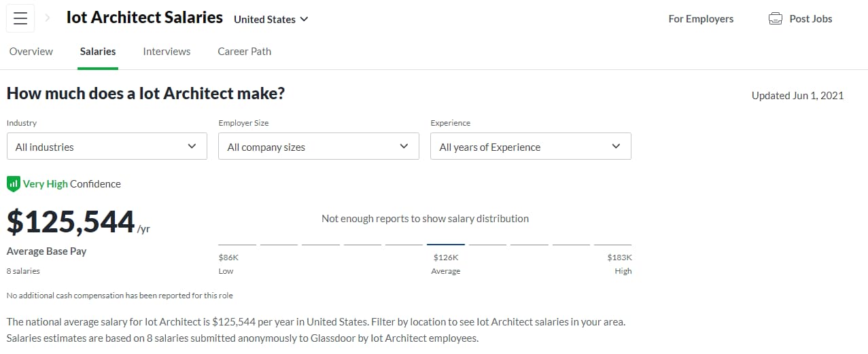Click the $125,544 average base pay figure
Image resolution: width=868 pixels, height=354 pixels.
(71, 222)
